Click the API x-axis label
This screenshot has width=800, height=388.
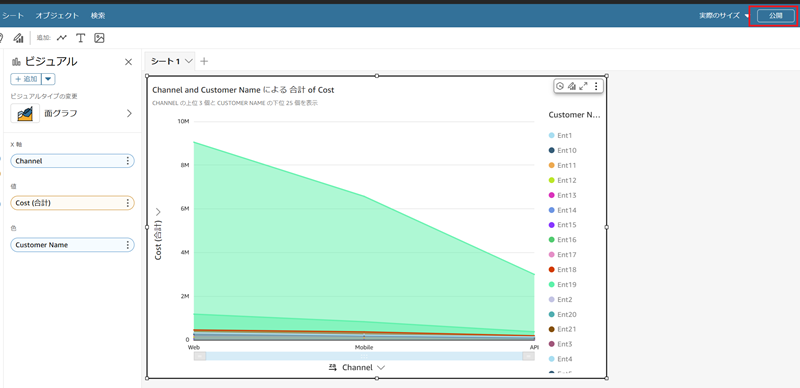click(x=534, y=347)
